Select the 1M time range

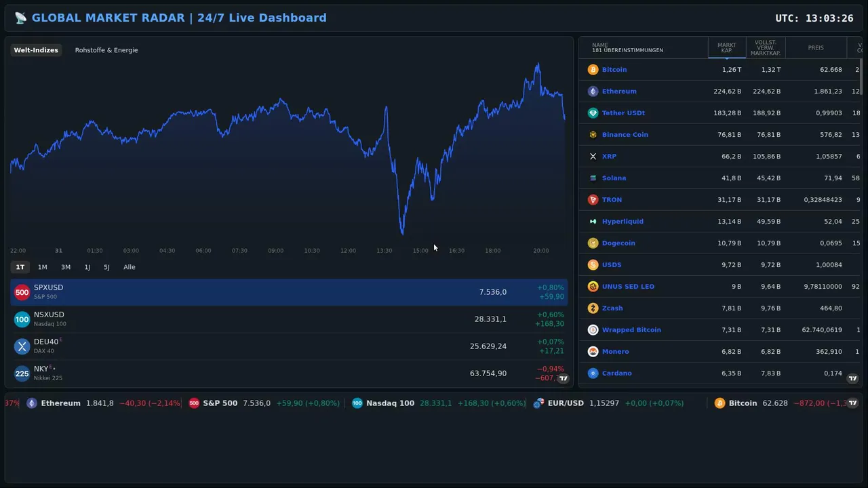43,267
